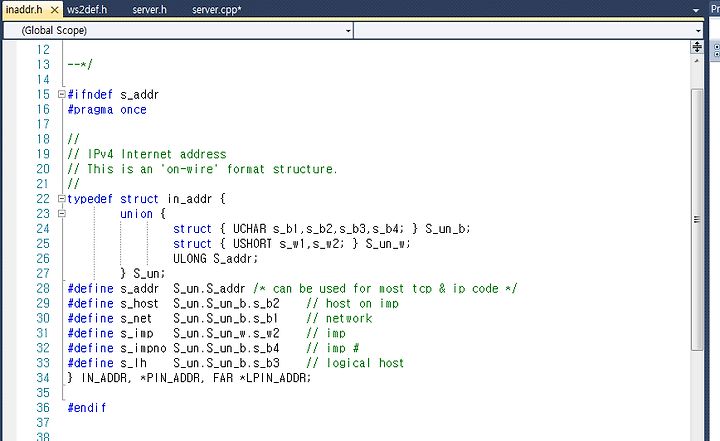
Task: Click 'host on imp' comment
Action: click(362, 304)
